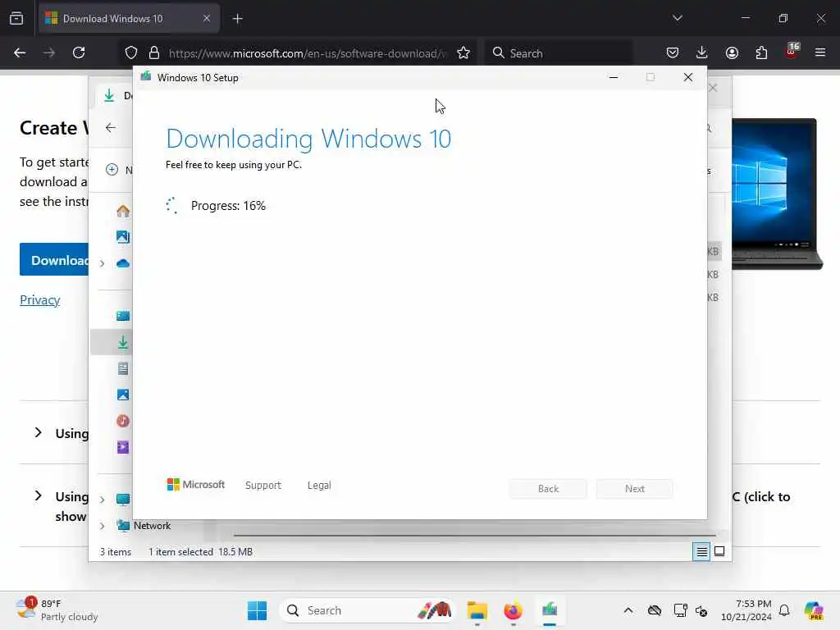This screenshot has width=840, height=630.
Task: Close the Download Windows 10 browser tab
Action: click(x=207, y=18)
